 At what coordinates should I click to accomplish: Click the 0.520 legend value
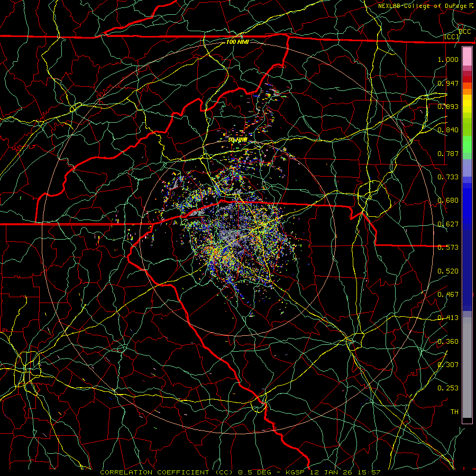coord(448,271)
